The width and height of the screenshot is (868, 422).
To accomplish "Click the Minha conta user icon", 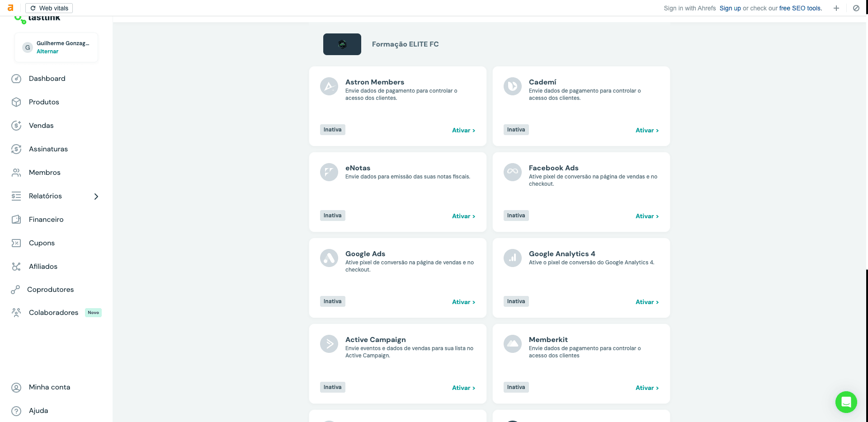I will tap(16, 387).
